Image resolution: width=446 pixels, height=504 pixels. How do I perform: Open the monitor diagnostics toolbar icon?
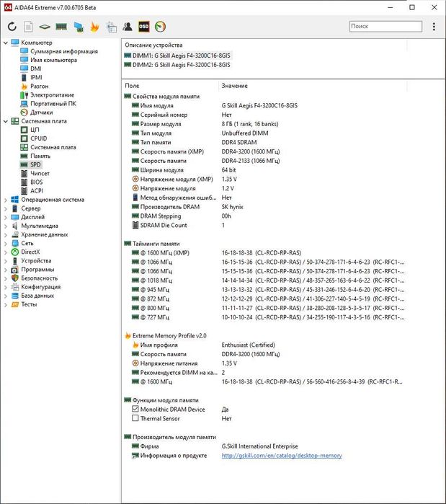click(79, 27)
